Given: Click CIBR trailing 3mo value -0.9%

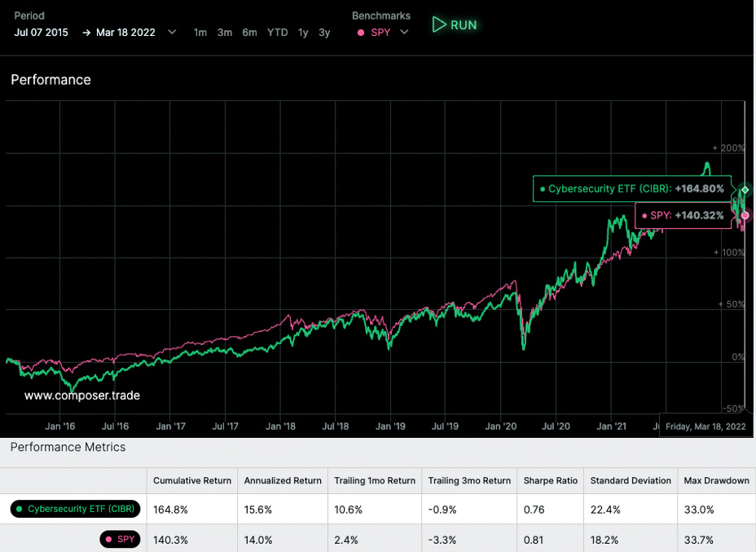Looking at the screenshot, I should 442,510.
